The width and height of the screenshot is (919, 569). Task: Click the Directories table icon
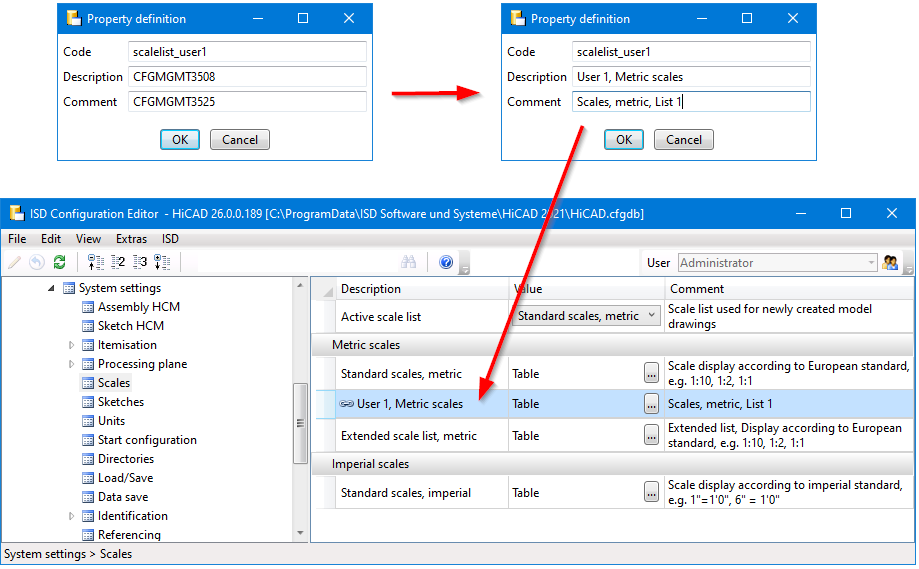point(88,459)
